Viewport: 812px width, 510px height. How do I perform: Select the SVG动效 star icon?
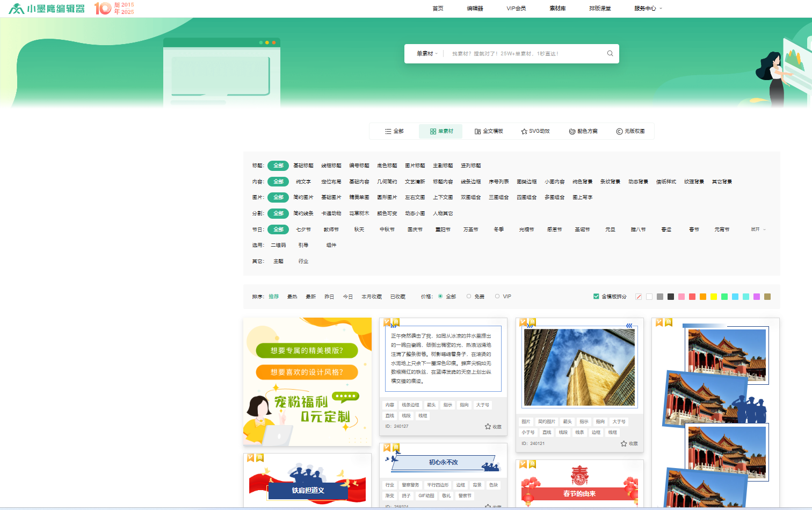524,132
